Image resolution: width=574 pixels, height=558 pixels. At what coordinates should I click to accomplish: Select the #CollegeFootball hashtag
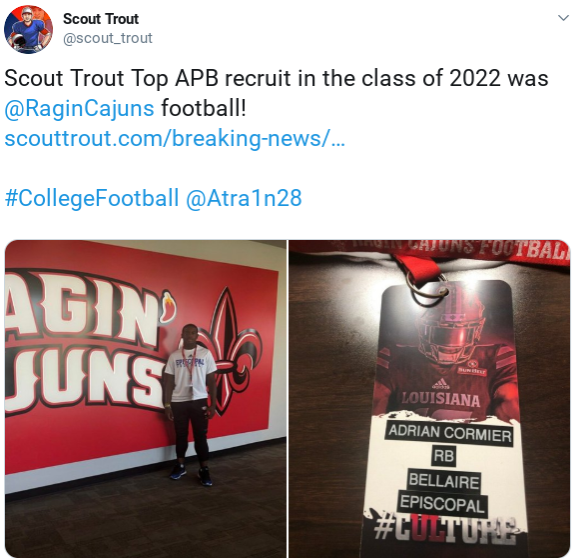pos(92,198)
